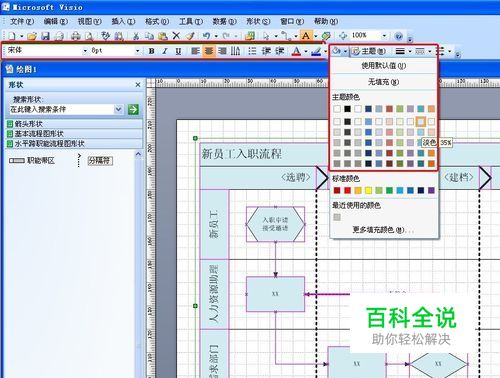Click 更多填充颜色 option
Image resolution: width=500 pixels, height=378 pixels.
[383, 230]
